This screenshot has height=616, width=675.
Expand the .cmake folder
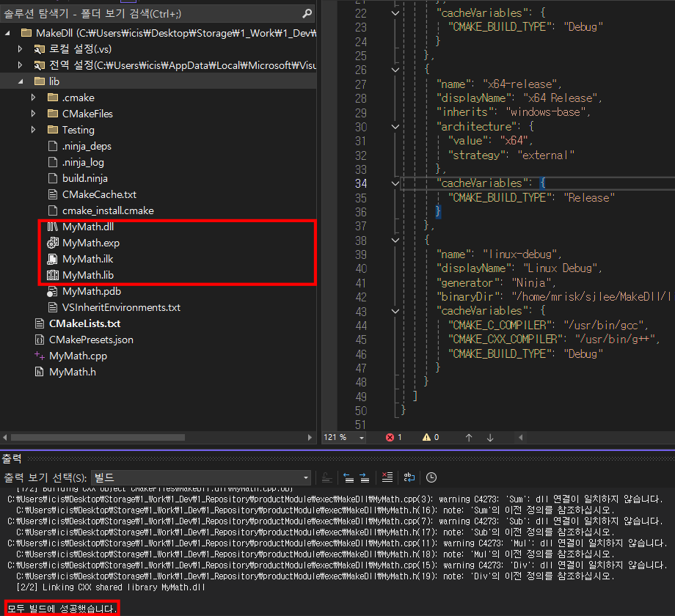click(33, 98)
